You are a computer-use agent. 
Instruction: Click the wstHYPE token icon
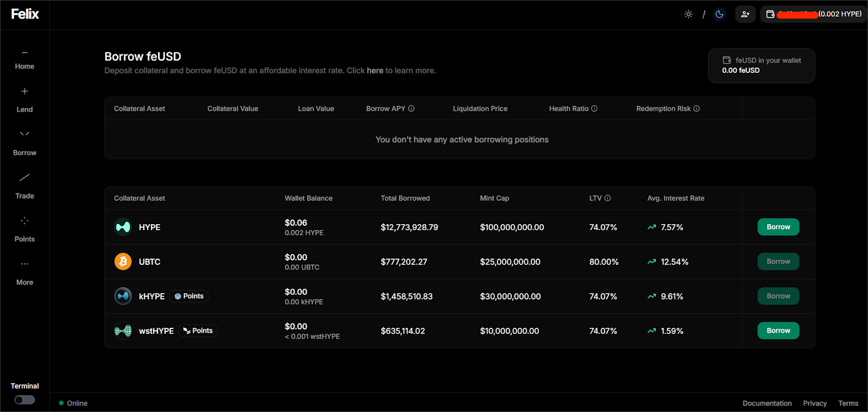(123, 331)
